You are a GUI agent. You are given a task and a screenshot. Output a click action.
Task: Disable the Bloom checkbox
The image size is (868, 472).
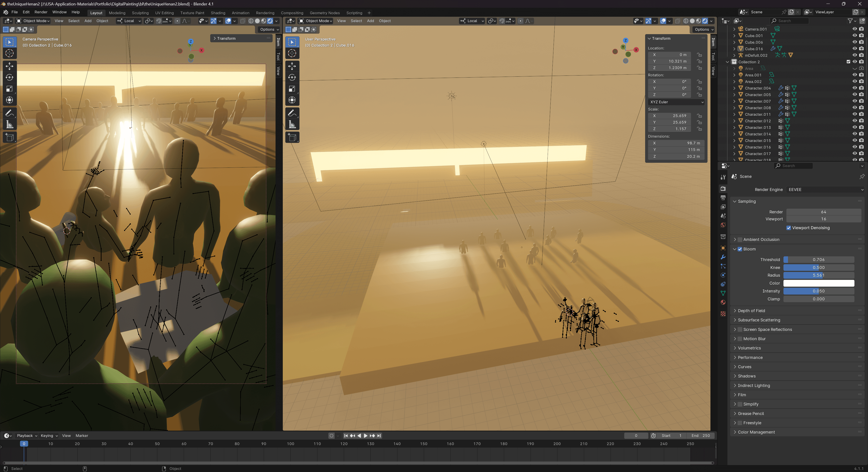point(740,249)
